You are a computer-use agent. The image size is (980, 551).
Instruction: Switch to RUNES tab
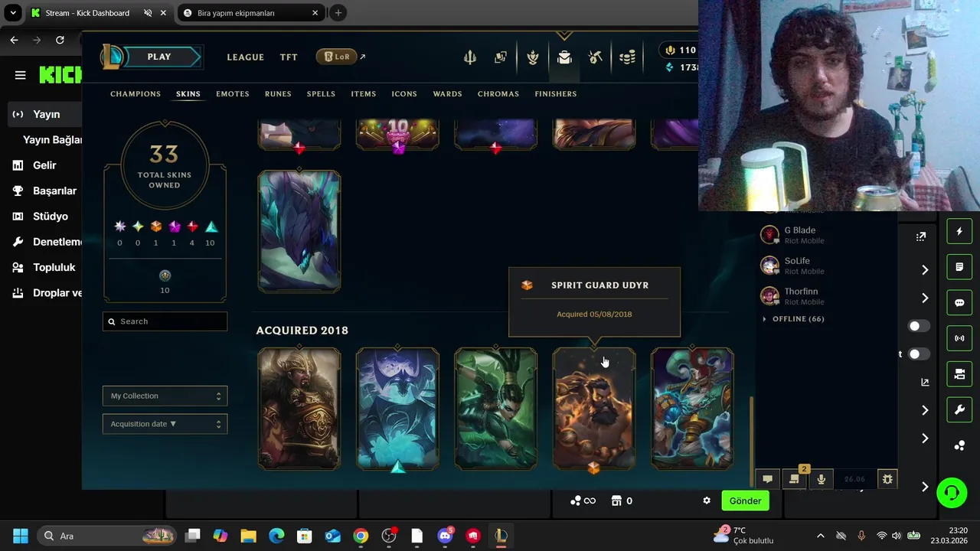click(278, 93)
